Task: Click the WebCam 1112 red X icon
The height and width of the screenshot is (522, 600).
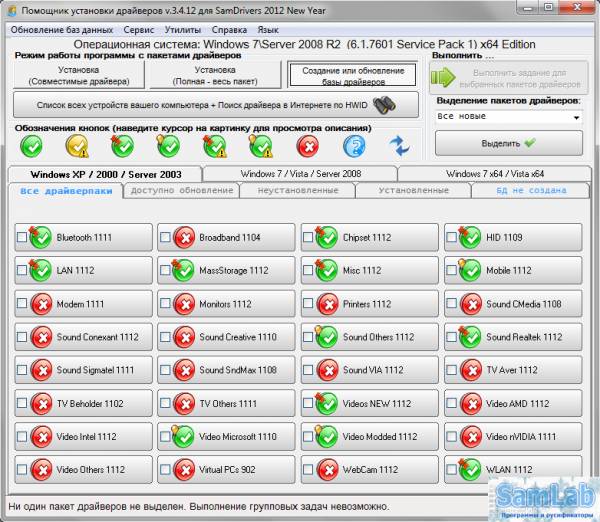Action: (328, 470)
